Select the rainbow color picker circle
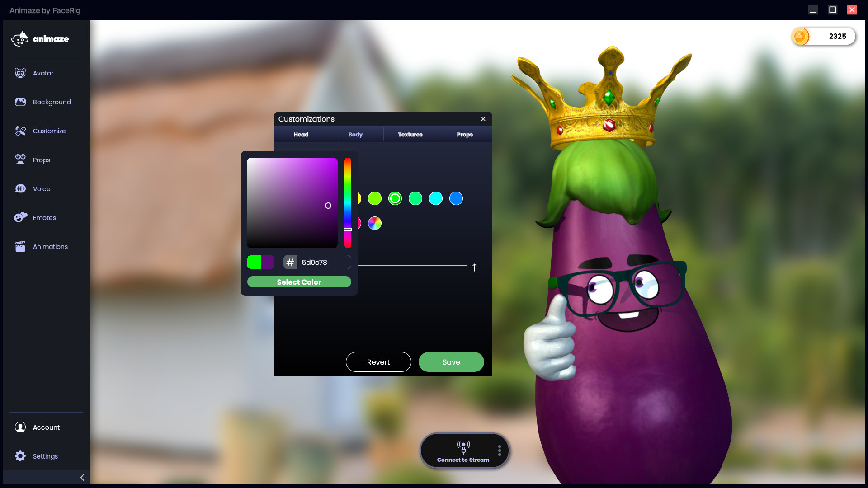 (x=374, y=222)
